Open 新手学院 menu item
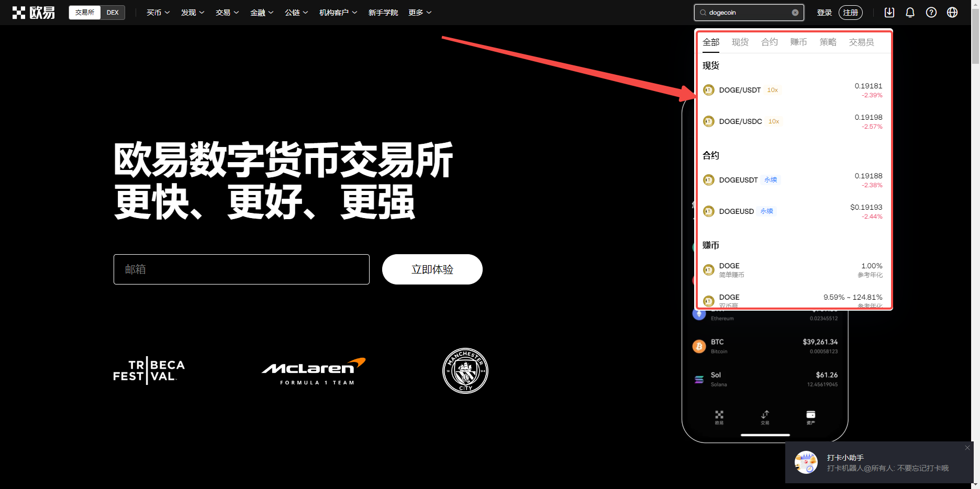Image resolution: width=980 pixels, height=489 pixels. pyautogui.click(x=383, y=13)
